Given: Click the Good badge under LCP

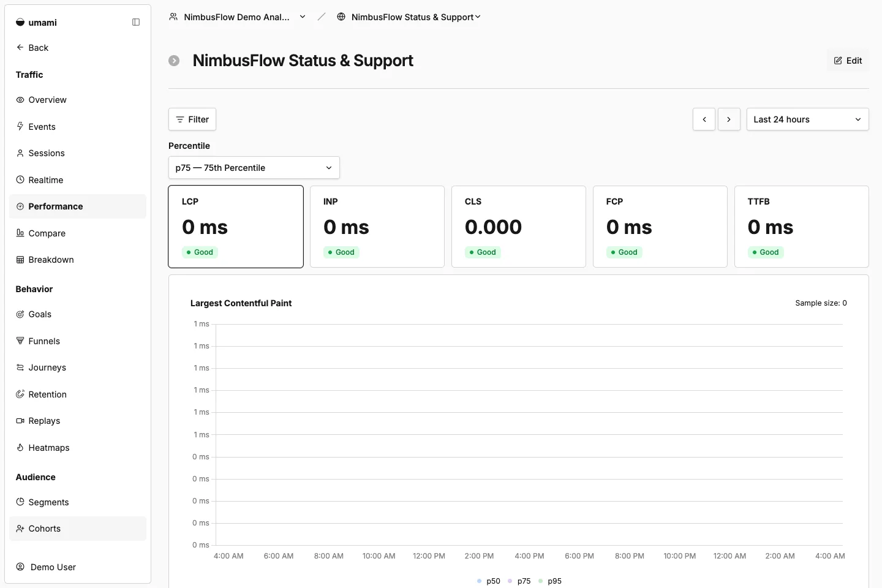Looking at the screenshot, I should (x=200, y=252).
